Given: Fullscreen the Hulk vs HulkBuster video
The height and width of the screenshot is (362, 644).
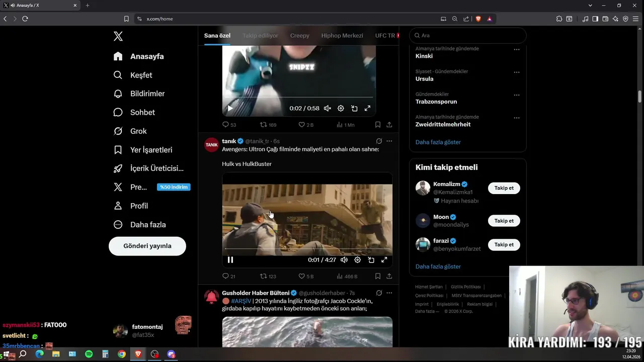Looking at the screenshot, I should (x=384, y=260).
